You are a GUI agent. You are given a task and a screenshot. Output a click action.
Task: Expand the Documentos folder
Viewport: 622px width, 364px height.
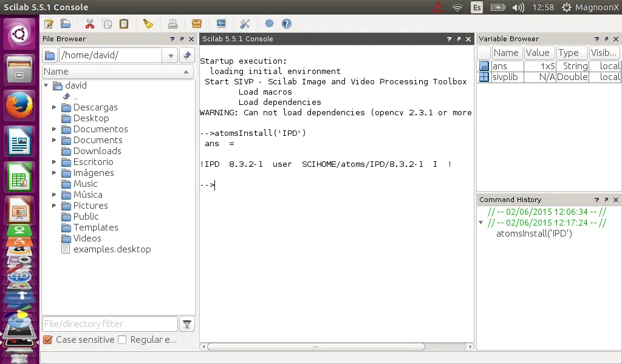(x=54, y=129)
